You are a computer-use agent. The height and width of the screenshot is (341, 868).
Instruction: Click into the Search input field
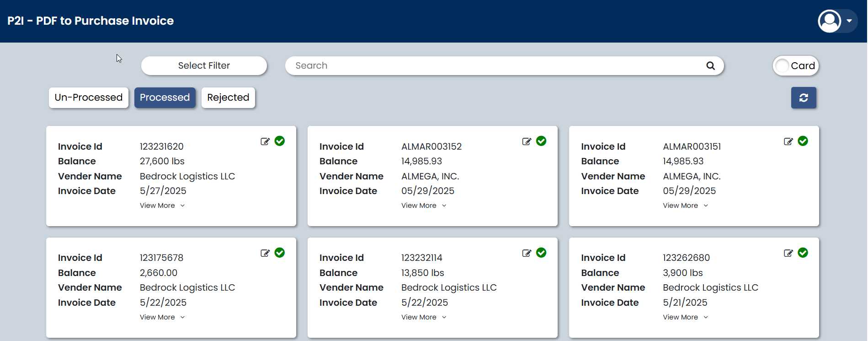pyautogui.click(x=494, y=65)
